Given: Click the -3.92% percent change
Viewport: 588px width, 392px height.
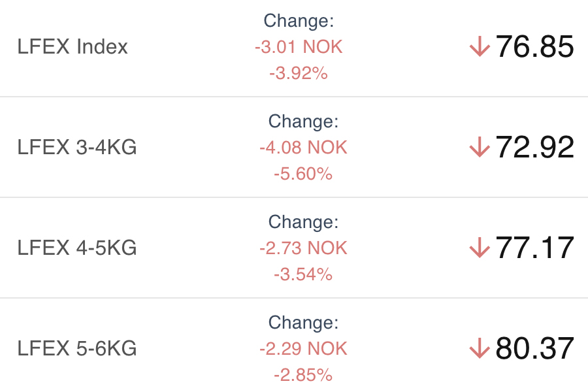Looking at the screenshot, I should [299, 73].
